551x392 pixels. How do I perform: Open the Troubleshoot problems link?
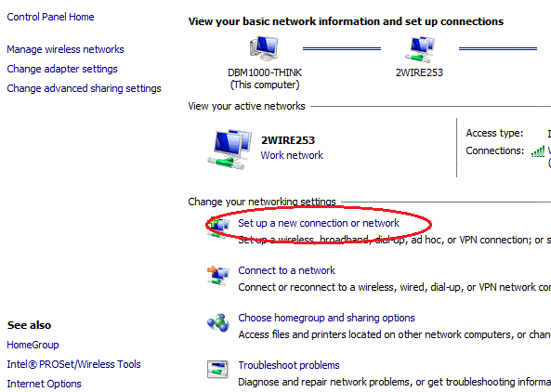(289, 365)
